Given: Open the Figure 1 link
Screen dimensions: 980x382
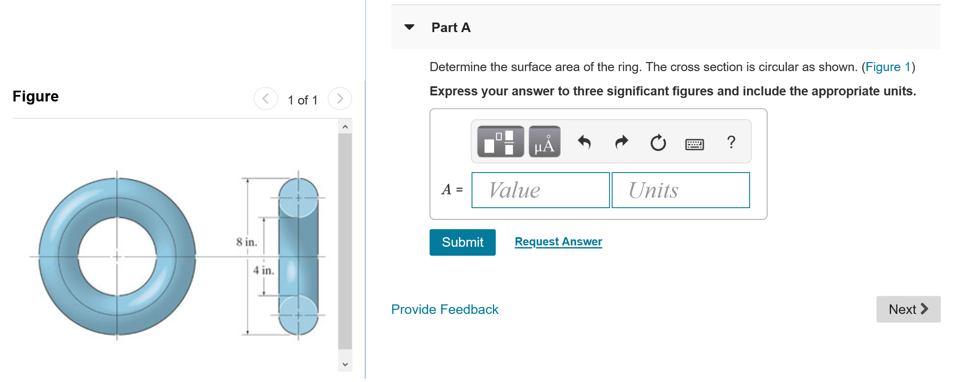Looking at the screenshot, I should [x=888, y=67].
